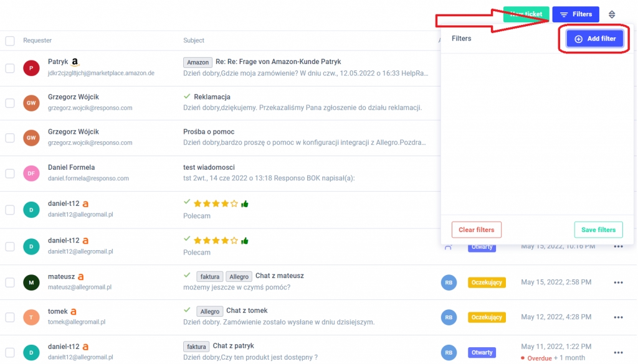Open the Filters panel button
The image size is (638, 364).
(576, 14)
